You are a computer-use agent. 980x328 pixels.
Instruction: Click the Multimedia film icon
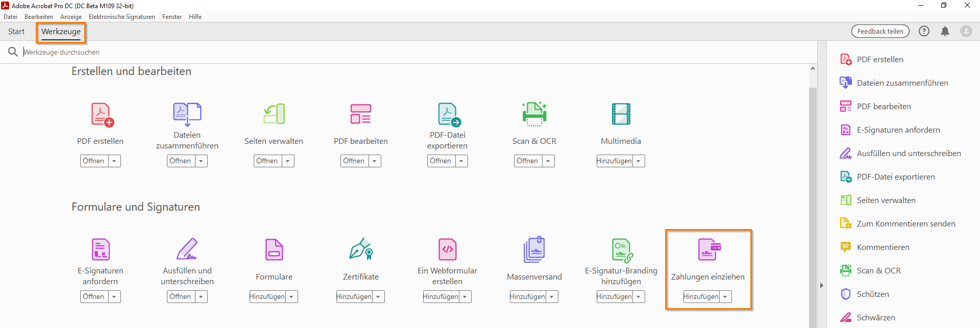[621, 114]
